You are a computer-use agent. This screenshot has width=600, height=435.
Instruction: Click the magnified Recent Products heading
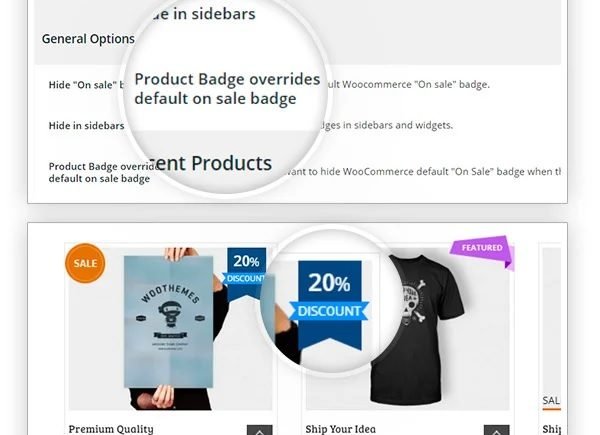coord(212,163)
